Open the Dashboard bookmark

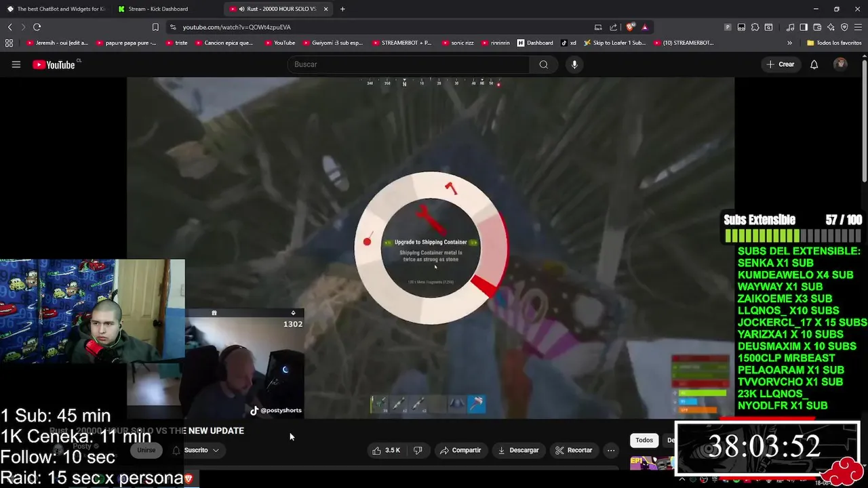535,43
